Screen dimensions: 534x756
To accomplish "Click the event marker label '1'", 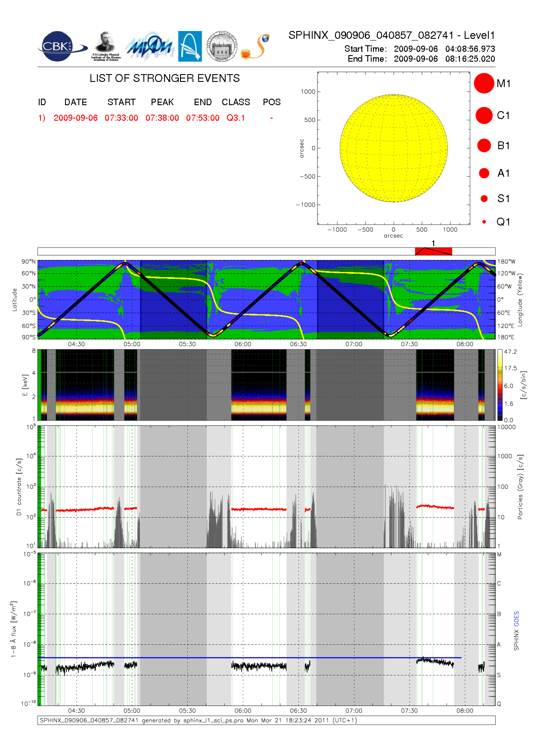I will tap(433, 243).
